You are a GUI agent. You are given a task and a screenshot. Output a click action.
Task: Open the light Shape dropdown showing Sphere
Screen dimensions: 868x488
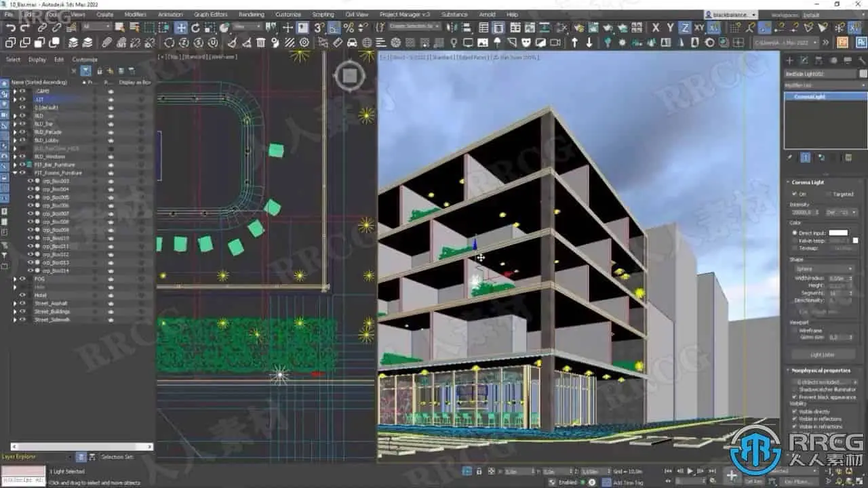pos(824,269)
